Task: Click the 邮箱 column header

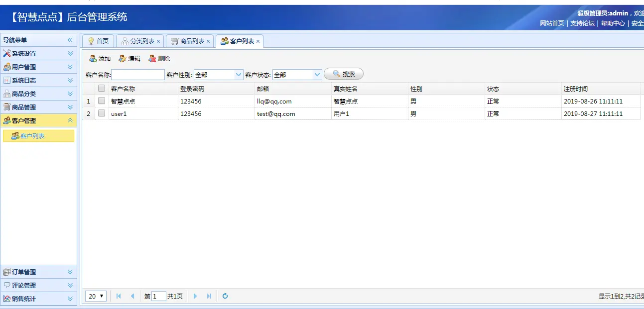Action: 293,89
